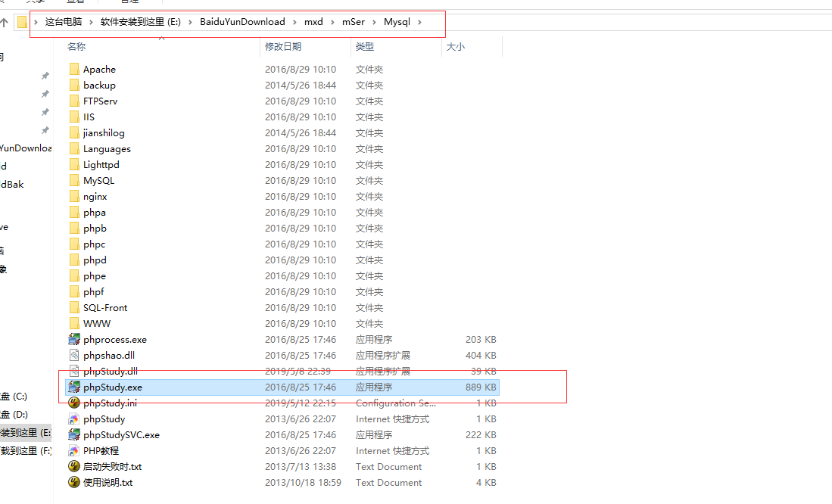This screenshot has height=504, width=832.
Task: Click the phpStudy.ini file icon
Action: point(74,403)
